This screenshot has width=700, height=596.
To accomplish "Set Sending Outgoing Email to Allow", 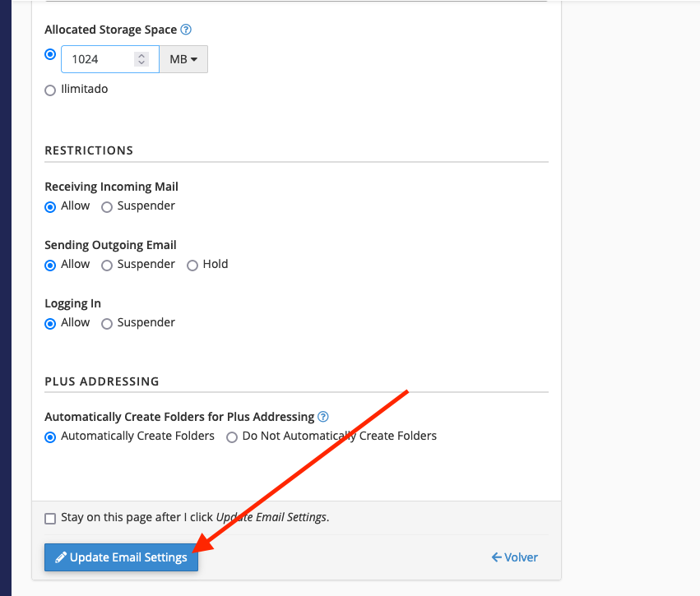I will [50, 266].
